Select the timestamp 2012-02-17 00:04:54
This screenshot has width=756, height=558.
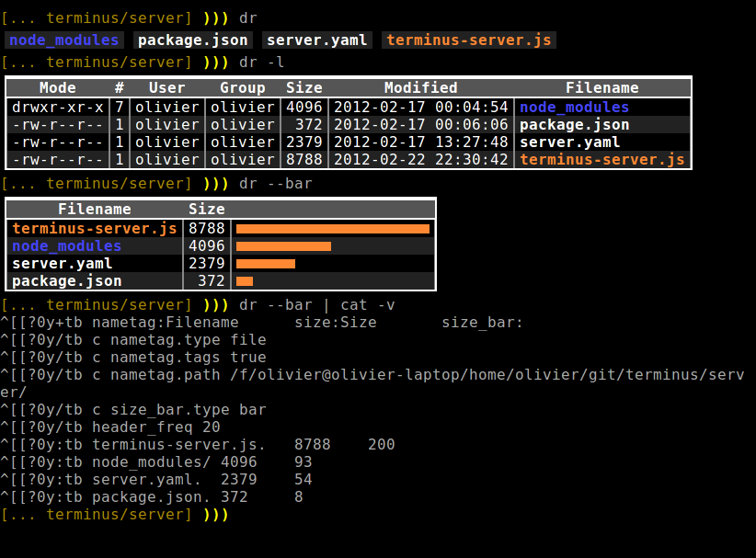[421, 107]
